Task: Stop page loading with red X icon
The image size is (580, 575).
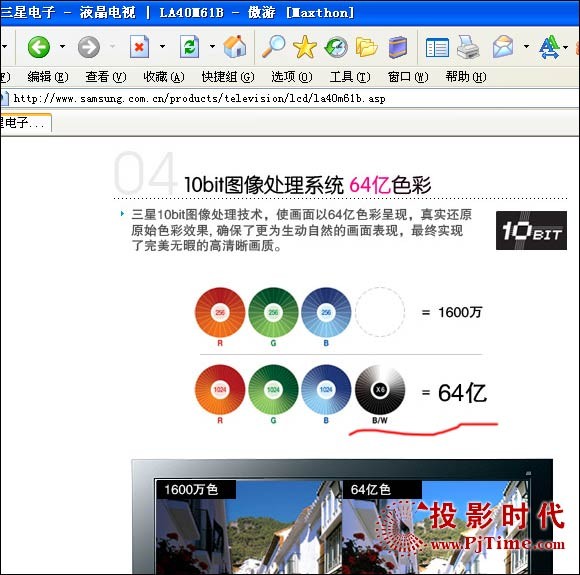Action: [139, 47]
